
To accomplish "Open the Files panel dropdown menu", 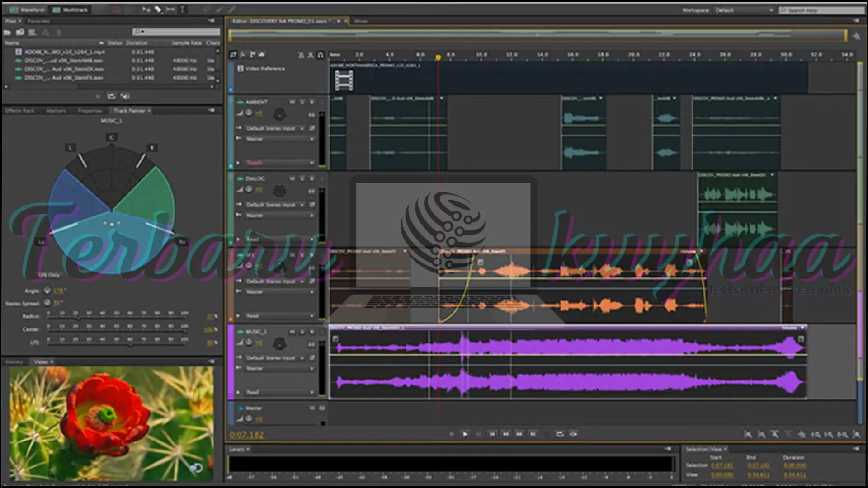I will [211, 21].
